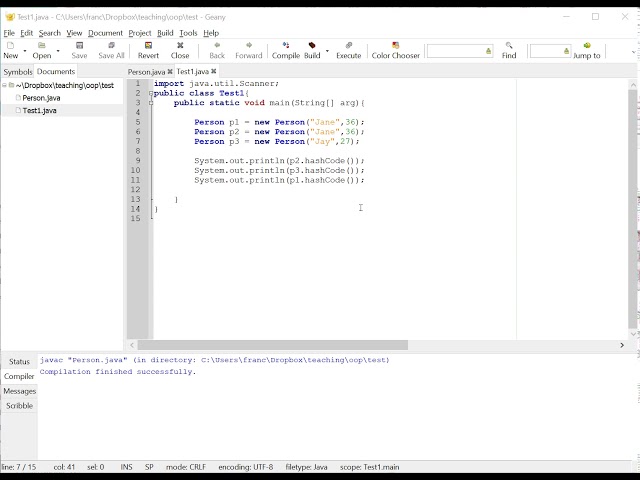Open the Document menu
The image size is (640, 480).
click(x=105, y=33)
